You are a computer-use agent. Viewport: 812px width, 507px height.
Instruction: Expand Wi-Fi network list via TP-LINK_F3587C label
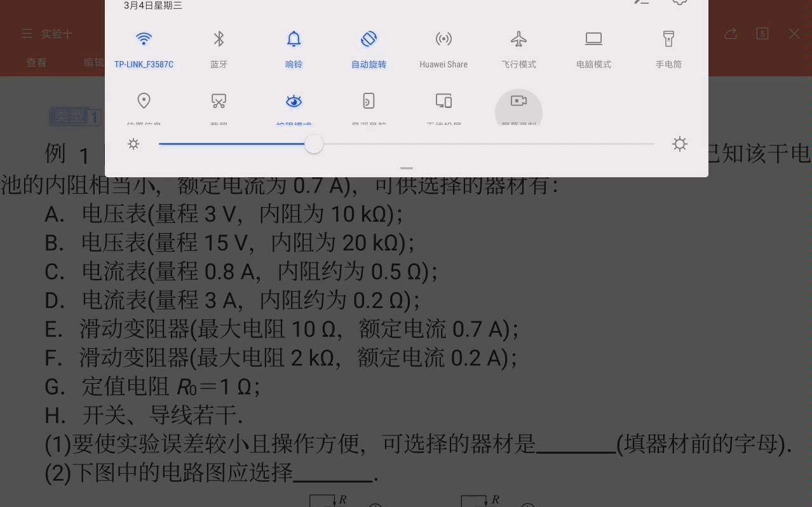tap(144, 64)
